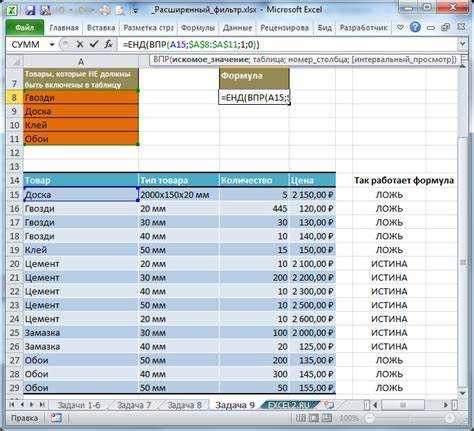
Task: Open Quick Access Toolbar customize dropdown
Action: pos(135,10)
